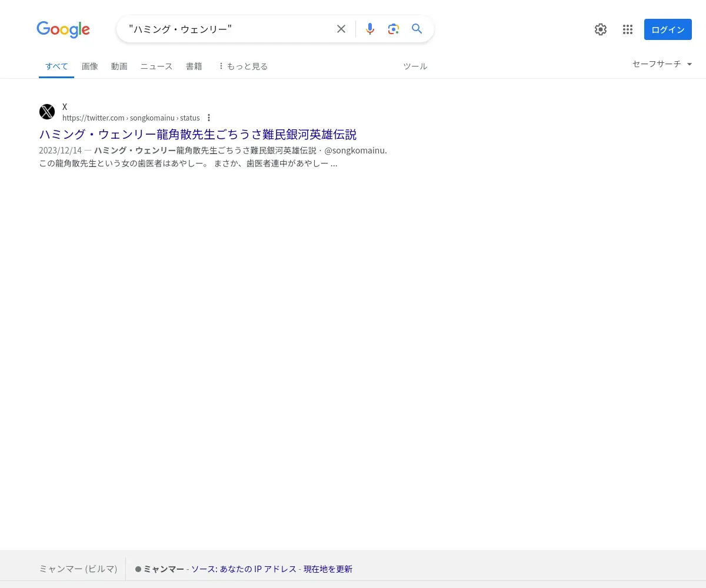The height and width of the screenshot is (588, 706).
Task: Click the Google logo
Action: pos(63,29)
